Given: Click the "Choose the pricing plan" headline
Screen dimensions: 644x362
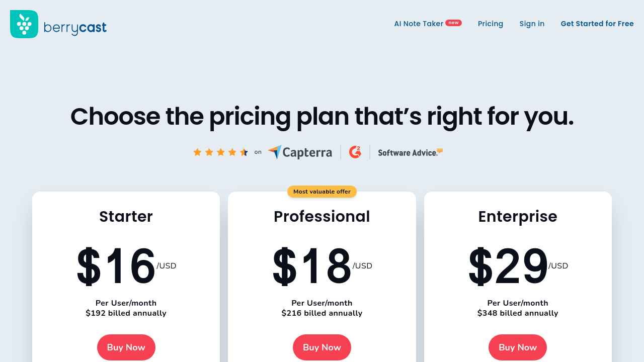Looking at the screenshot, I should point(322,116).
